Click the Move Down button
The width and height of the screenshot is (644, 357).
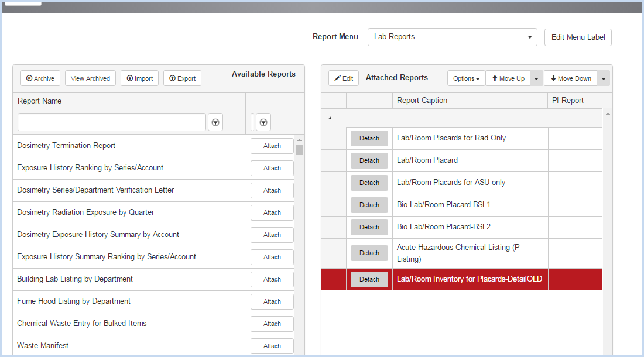[x=571, y=78]
